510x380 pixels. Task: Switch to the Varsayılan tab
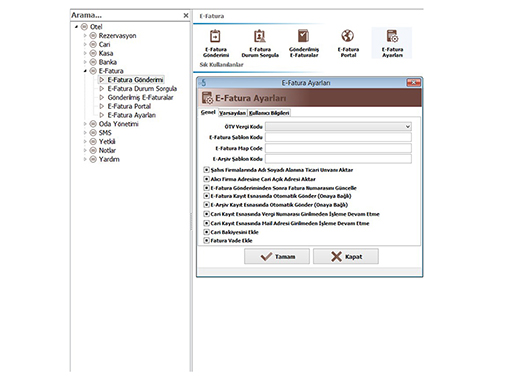tap(232, 113)
